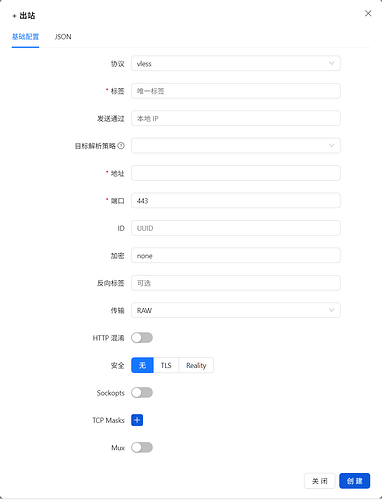382x500 pixels.
Task: Open the 传输 RAW dropdown
Action: click(x=236, y=310)
